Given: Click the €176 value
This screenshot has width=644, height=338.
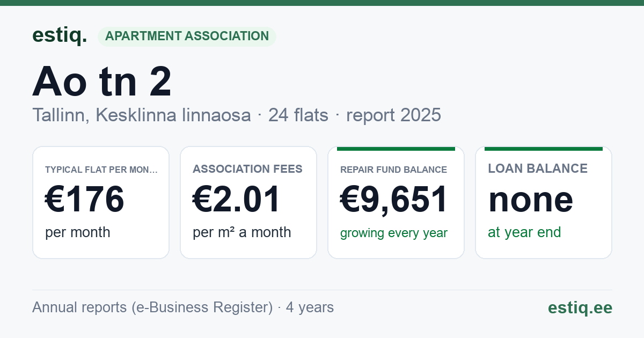Looking at the screenshot, I should coord(85,199).
